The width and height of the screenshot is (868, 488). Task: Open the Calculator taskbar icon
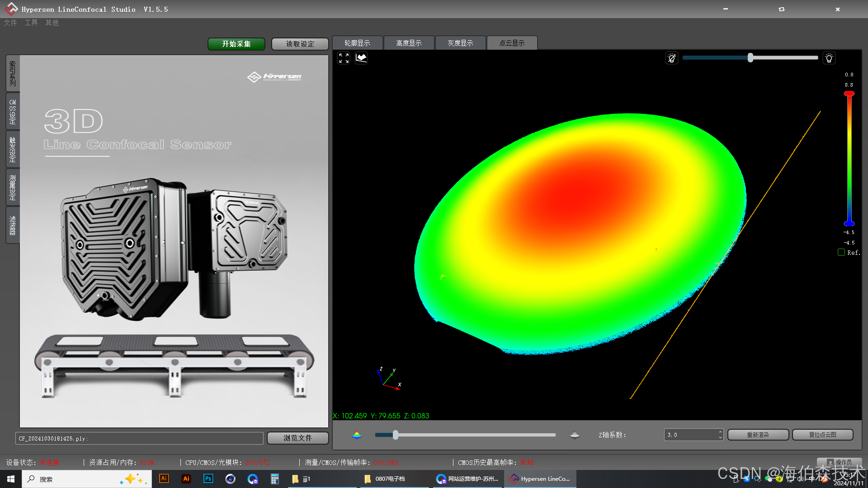pos(274,479)
